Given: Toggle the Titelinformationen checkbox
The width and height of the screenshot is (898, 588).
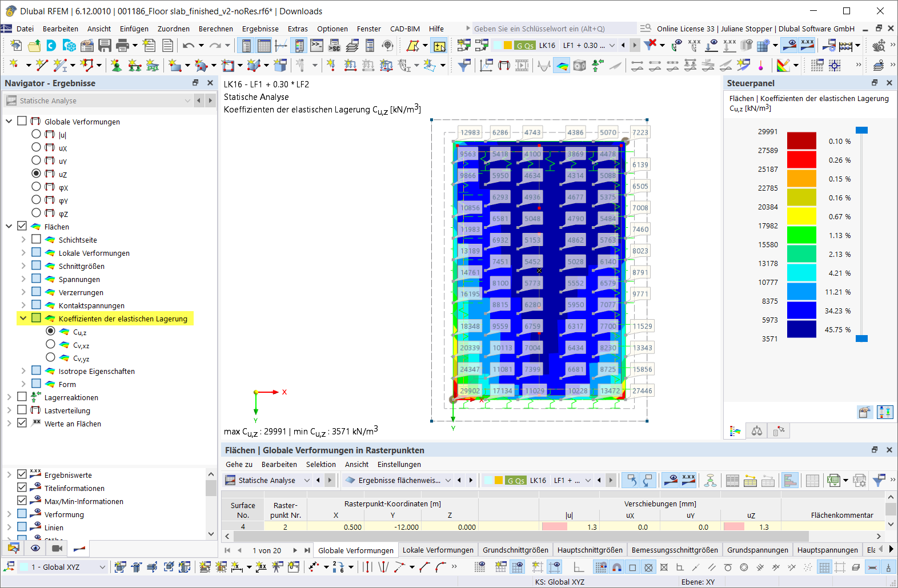Looking at the screenshot, I should pyautogui.click(x=22, y=488).
